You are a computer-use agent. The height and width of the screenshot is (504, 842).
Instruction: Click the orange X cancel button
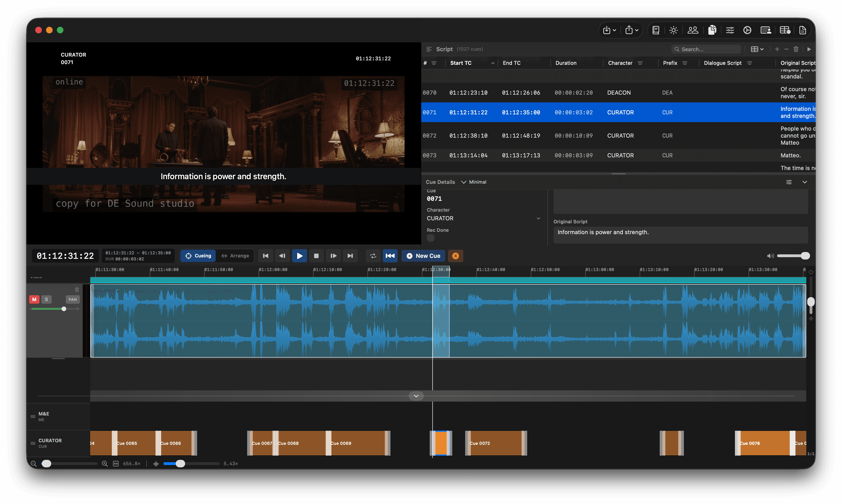click(456, 256)
